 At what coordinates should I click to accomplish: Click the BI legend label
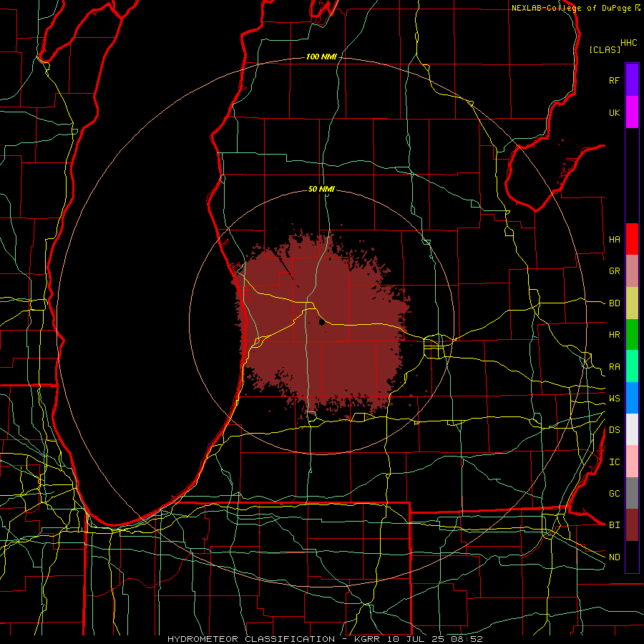pyautogui.click(x=614, y=525)
